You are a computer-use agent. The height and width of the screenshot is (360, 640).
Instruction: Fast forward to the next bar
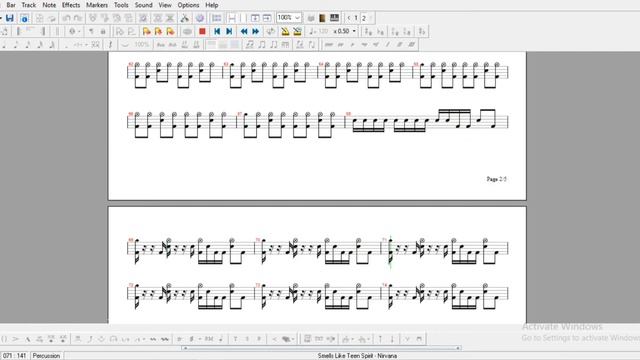(x=256, y=31)
